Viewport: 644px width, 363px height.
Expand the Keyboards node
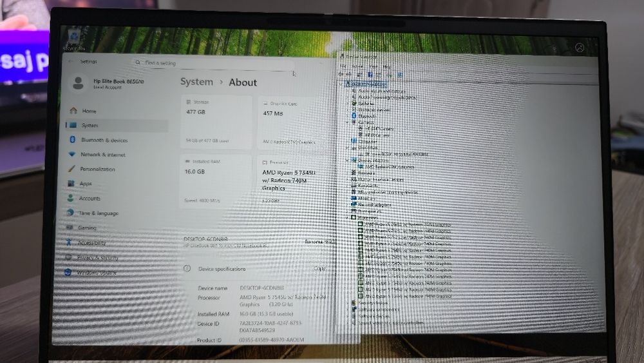click(348, 186)
